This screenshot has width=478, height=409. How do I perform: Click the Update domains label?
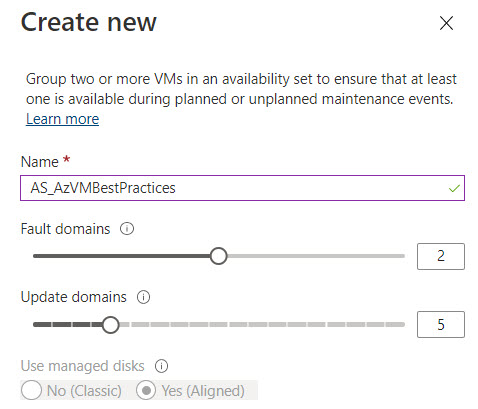(x=74, y=297)
